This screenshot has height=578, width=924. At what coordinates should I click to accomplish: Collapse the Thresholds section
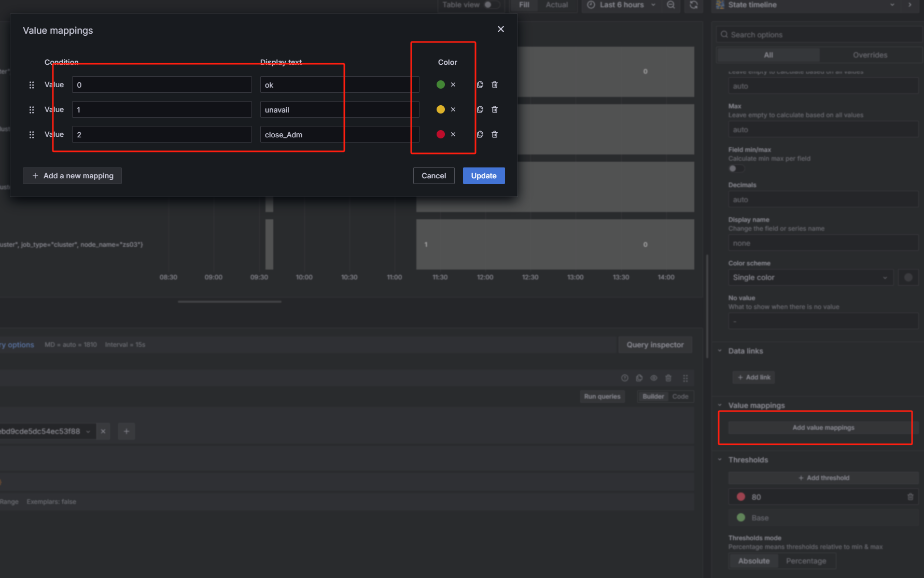[x=720, y=460]
